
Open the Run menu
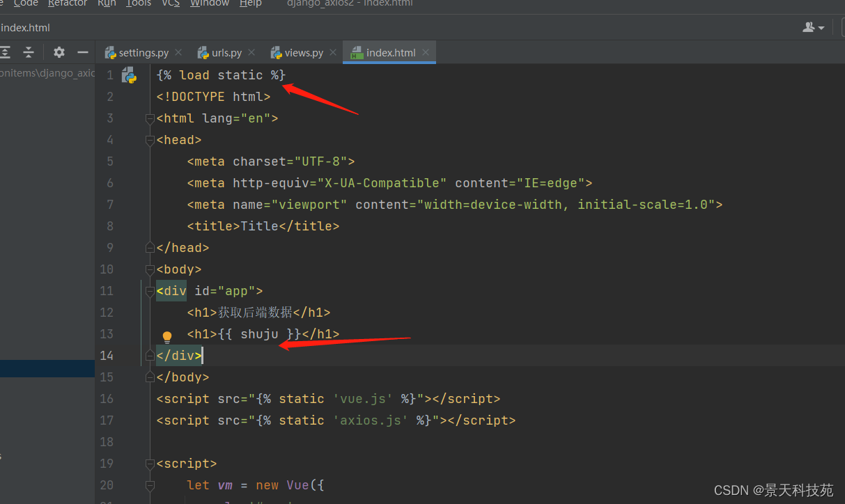tap(107, 3)
